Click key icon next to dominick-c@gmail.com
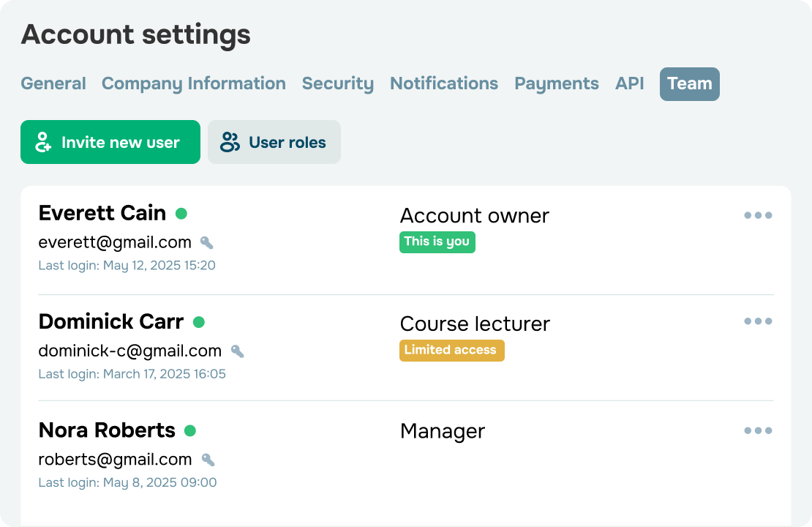812x527 pixels. click(x=237, y=351)
